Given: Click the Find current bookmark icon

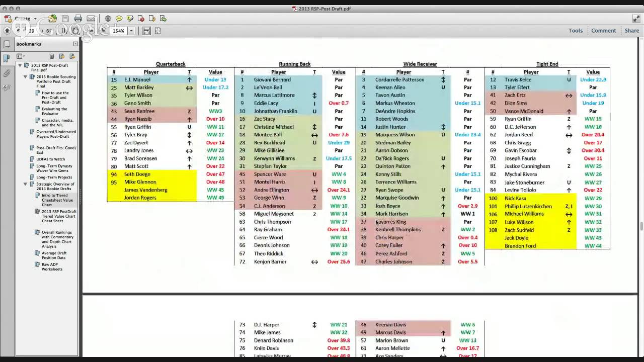Looking at the screenshot, I should (x=72, y=56).
